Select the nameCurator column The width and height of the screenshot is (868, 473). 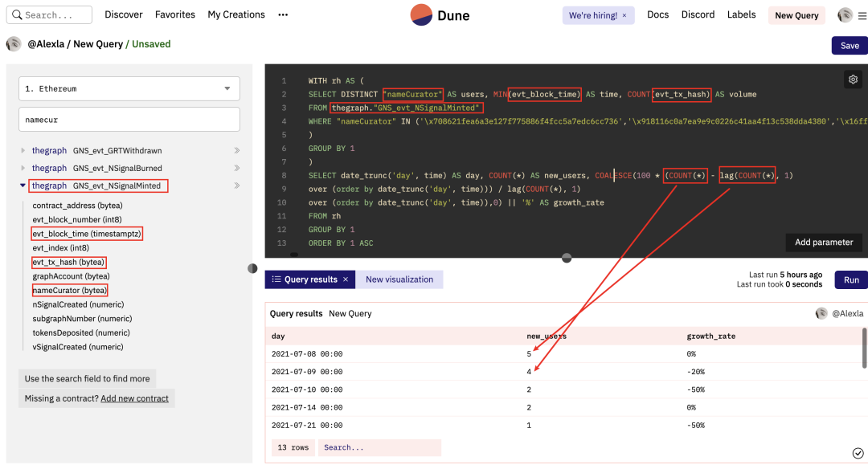click(70, 291)
